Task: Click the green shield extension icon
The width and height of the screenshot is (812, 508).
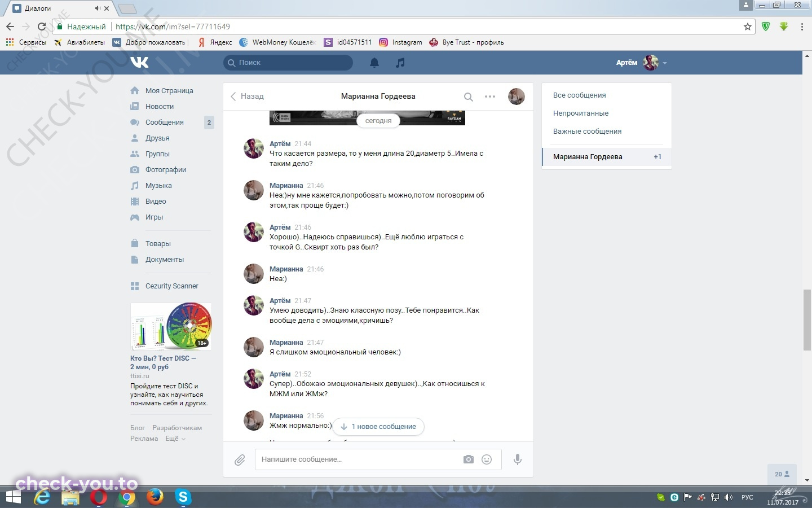Action: pyautogui.click(x=766, y=27)
